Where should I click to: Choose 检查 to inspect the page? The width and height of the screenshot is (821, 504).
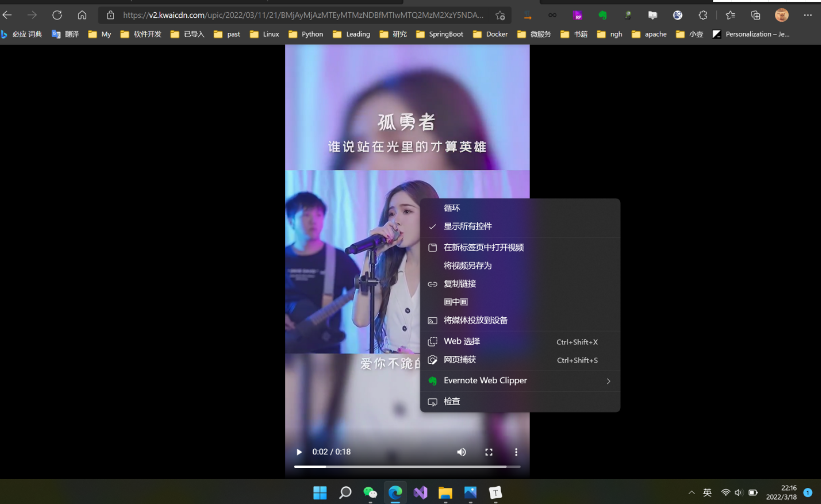click(452, 401)
